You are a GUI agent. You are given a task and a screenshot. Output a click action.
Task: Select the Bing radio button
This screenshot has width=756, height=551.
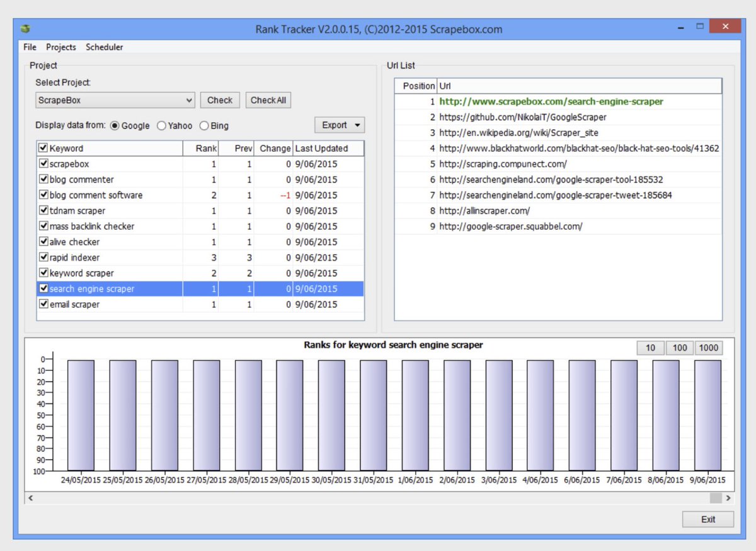tap(204, 126)
